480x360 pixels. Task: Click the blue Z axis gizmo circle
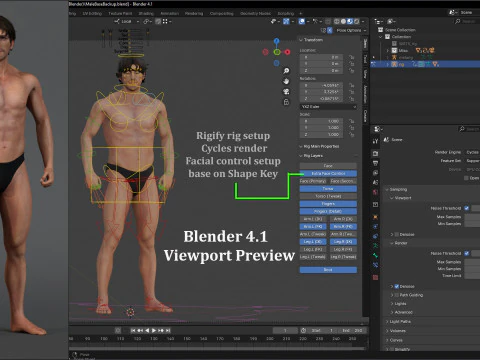pyautogui.click(x=276, y=41)
